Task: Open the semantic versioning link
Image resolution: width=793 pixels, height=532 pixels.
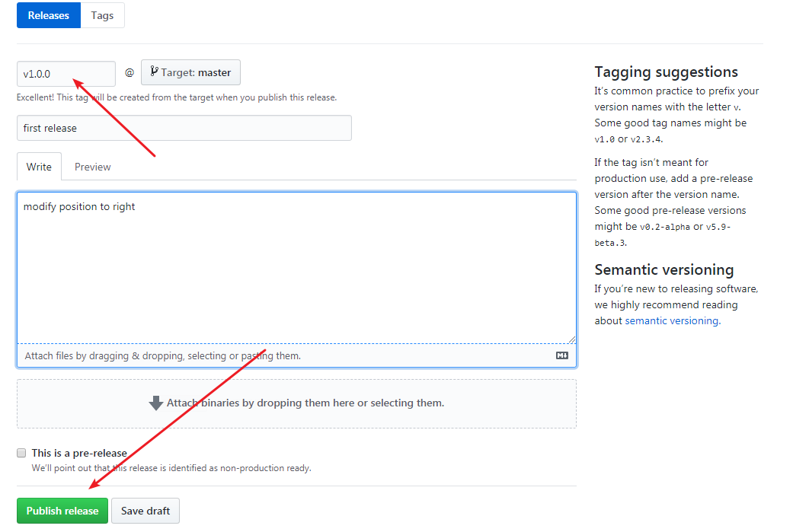Action: pos(673,321)
